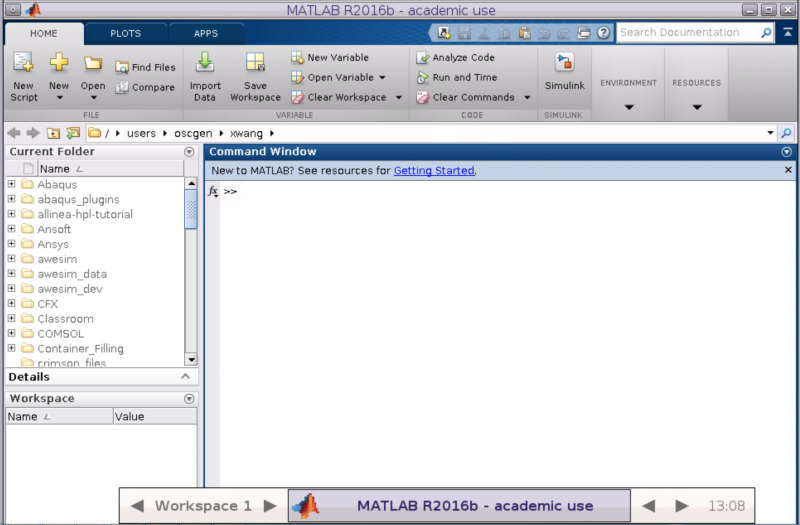
Task: Click Import Data
Action: point(205,77)
